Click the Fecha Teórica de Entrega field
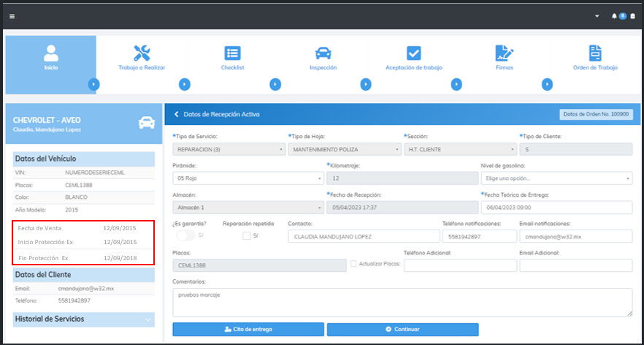Image resolution: width=644 pixels, height=345 pixels. pos(556,208)
